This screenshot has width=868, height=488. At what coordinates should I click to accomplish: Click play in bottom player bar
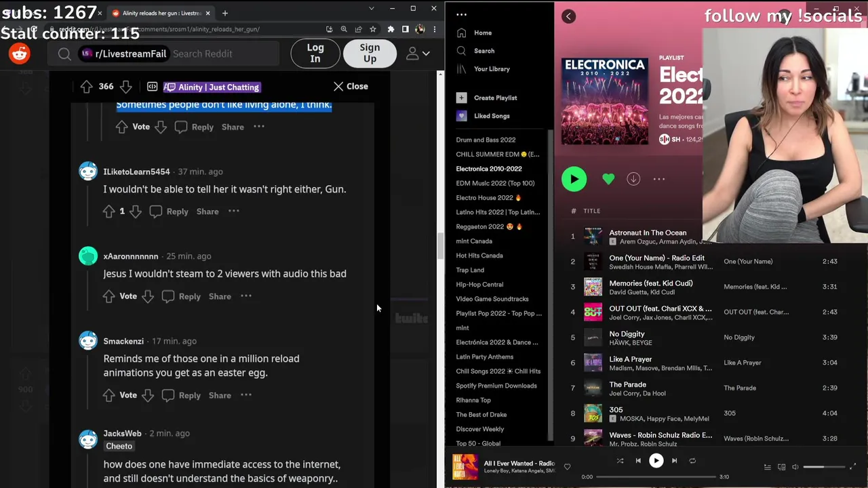pos(656,461)
